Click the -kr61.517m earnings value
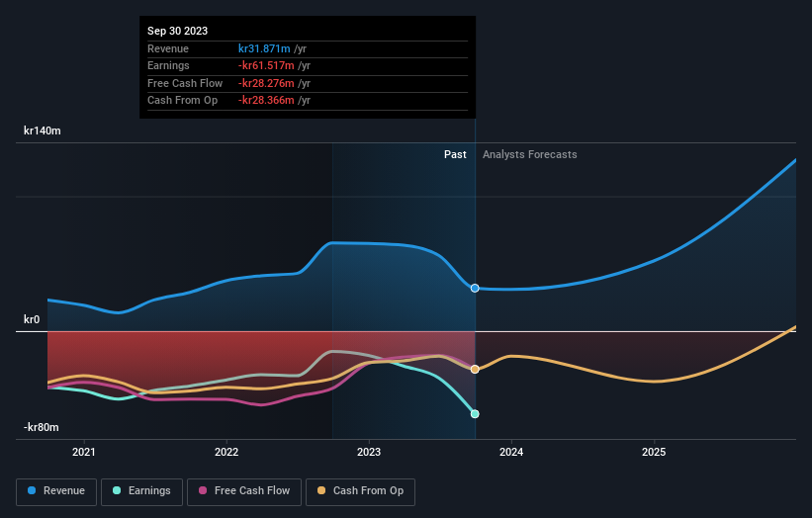The width and height of the screenshot is (812, 518). click(x=266, y=65)
